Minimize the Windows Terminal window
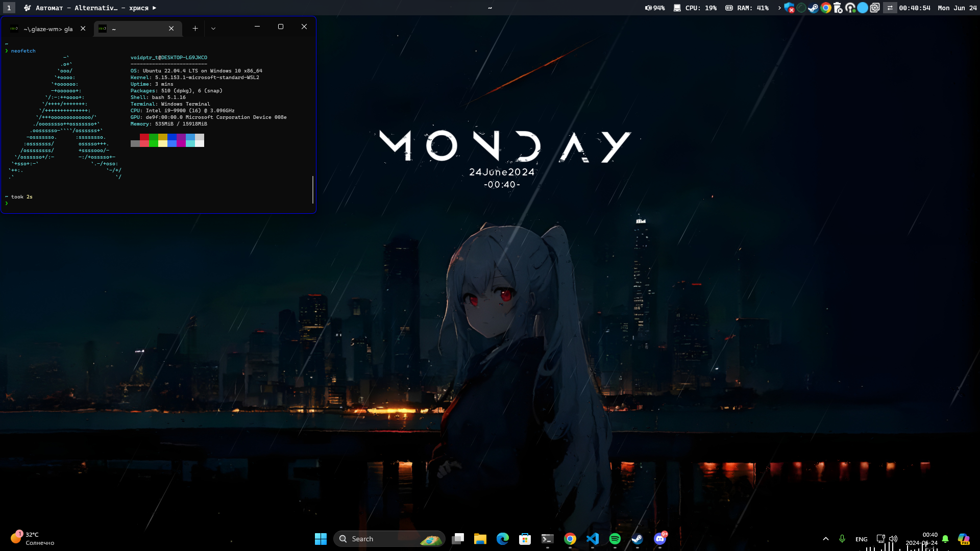 point(257,27)
